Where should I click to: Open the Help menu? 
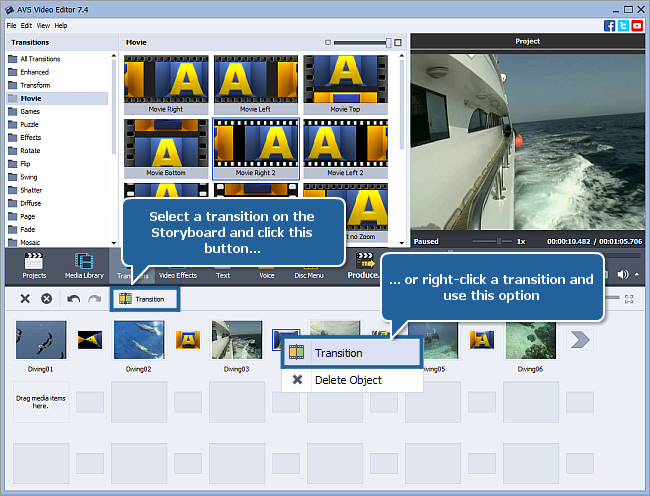[61, 26]
